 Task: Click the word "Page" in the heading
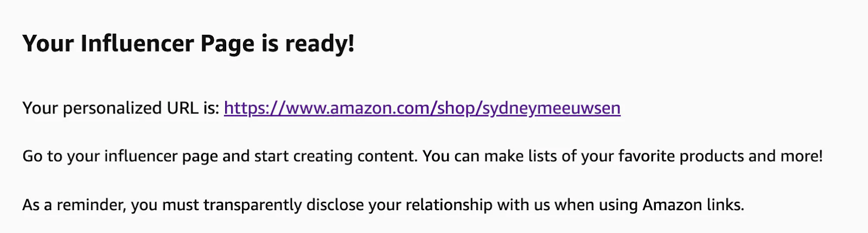point(227,43)
